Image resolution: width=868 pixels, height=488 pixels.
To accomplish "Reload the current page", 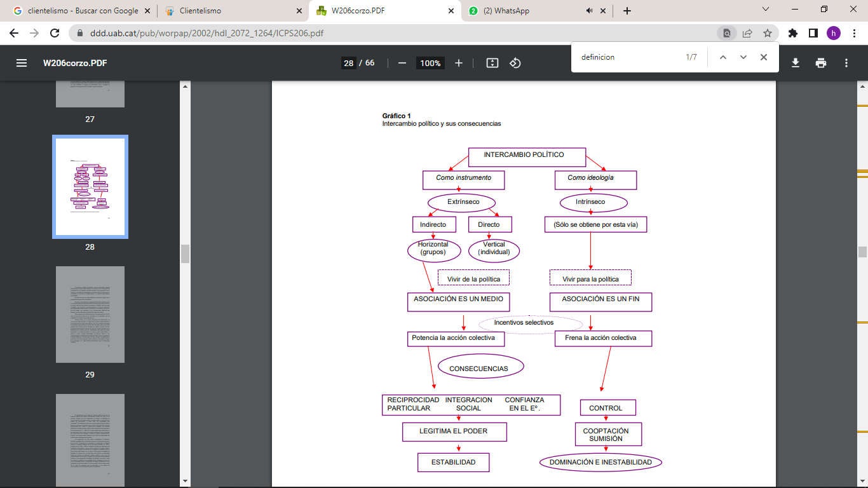I will coord(55,33).
